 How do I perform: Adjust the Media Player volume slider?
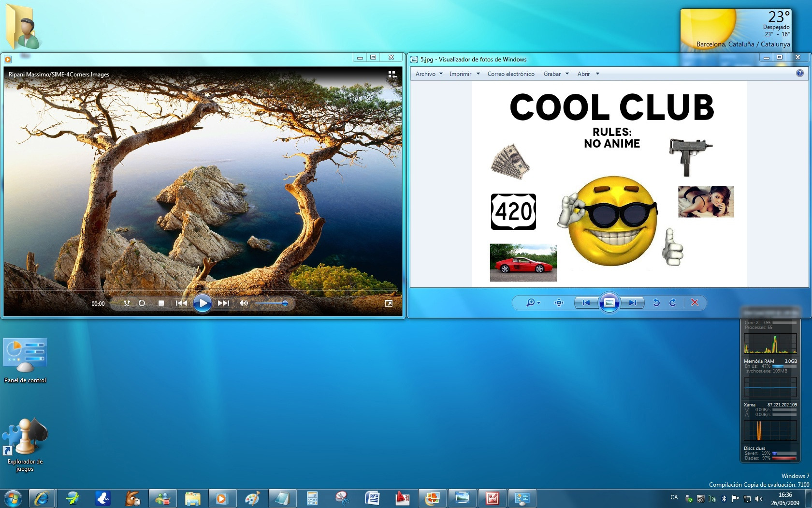pos(272,303)
